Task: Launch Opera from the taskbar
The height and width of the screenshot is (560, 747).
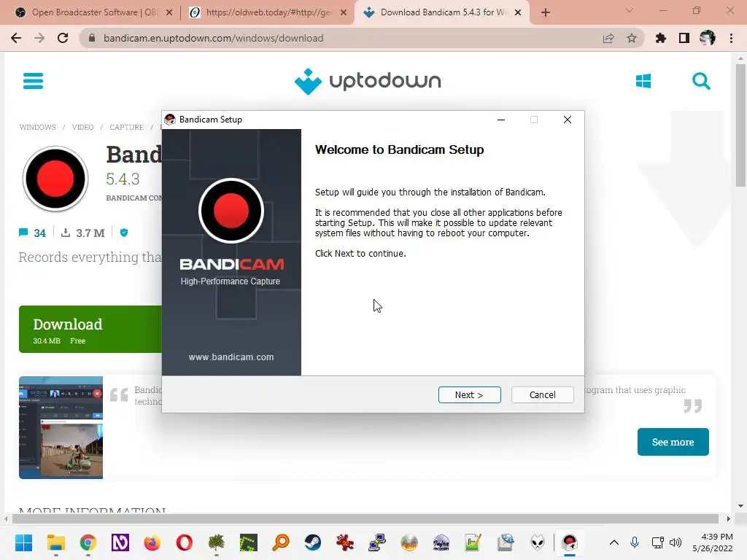Action: 185,542
